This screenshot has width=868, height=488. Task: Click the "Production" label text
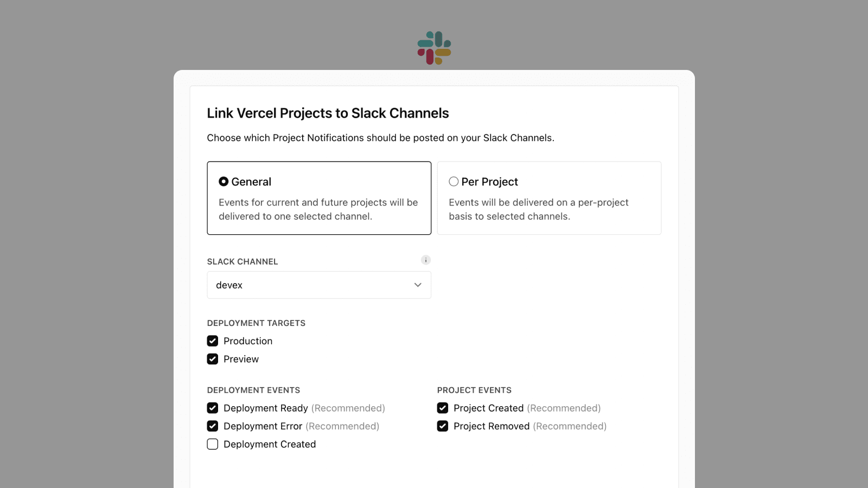[x=248, y=341]
